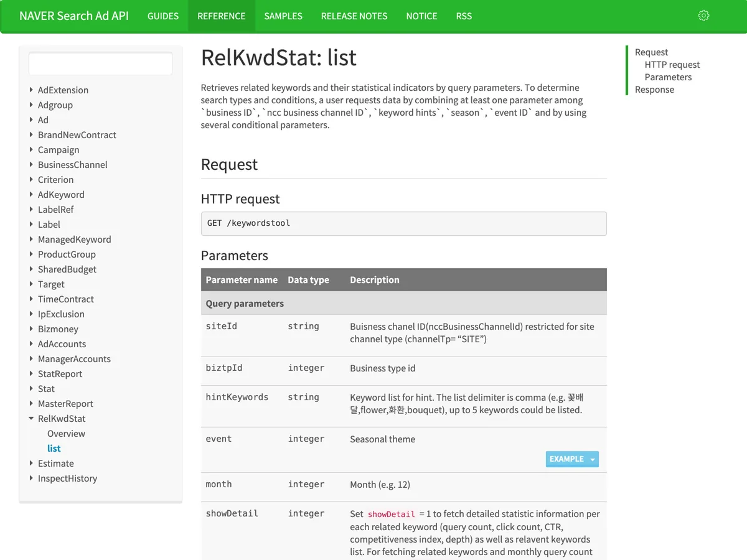
Task: Jump to Response in page outline
Action: pyautogui.click(x=654, y=90)
